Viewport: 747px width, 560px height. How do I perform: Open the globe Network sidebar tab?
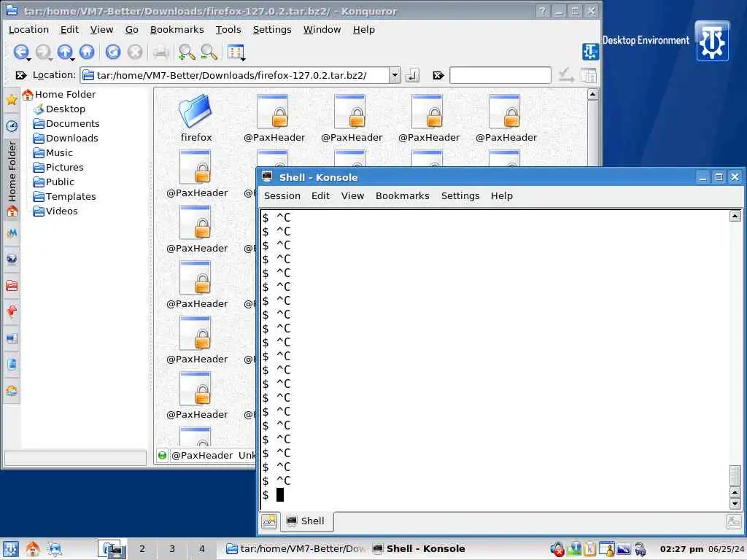(12, 259)
